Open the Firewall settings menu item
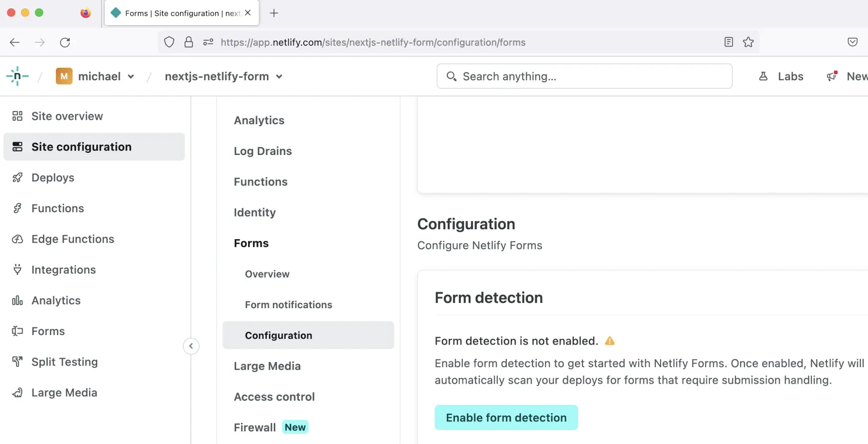 point(255,427)
